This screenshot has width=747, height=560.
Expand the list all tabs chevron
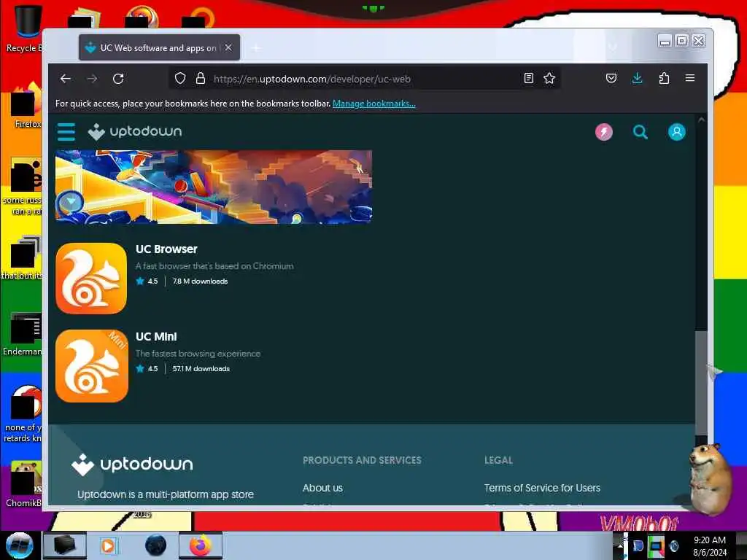pyautogui.click(x=612, y=47)
